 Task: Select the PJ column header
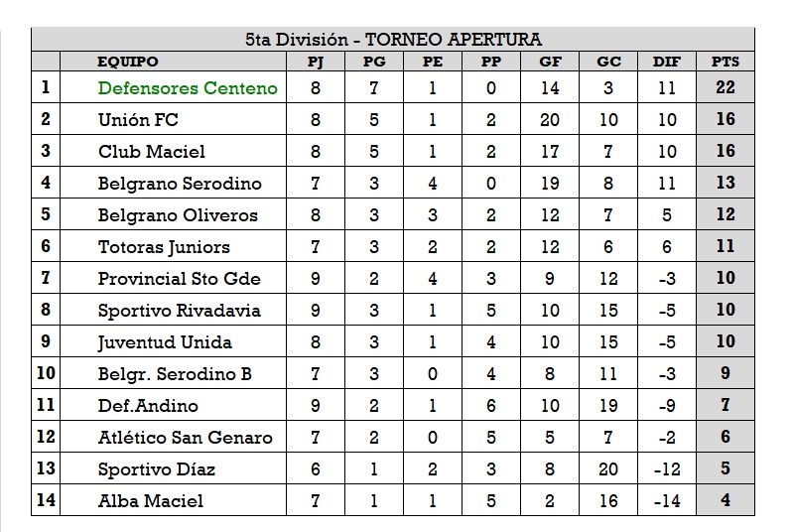click(x=316, y=62)
